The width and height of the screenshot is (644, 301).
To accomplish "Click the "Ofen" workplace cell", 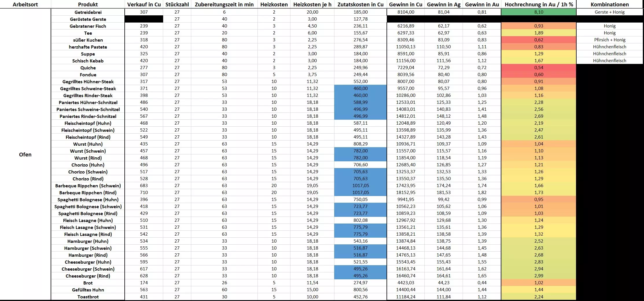I will tap(25, 154).
